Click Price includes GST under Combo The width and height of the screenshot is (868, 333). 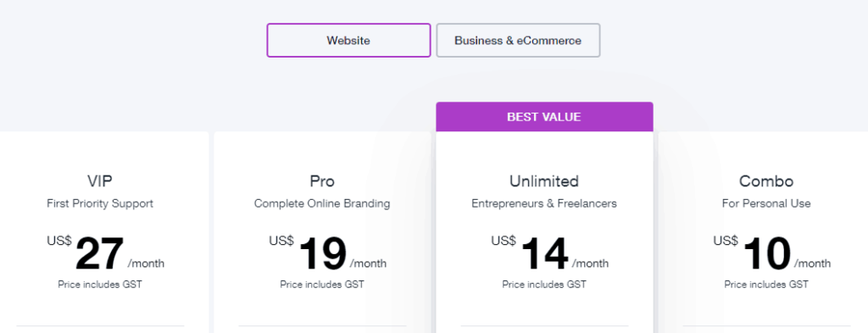[x=766, y=285]
